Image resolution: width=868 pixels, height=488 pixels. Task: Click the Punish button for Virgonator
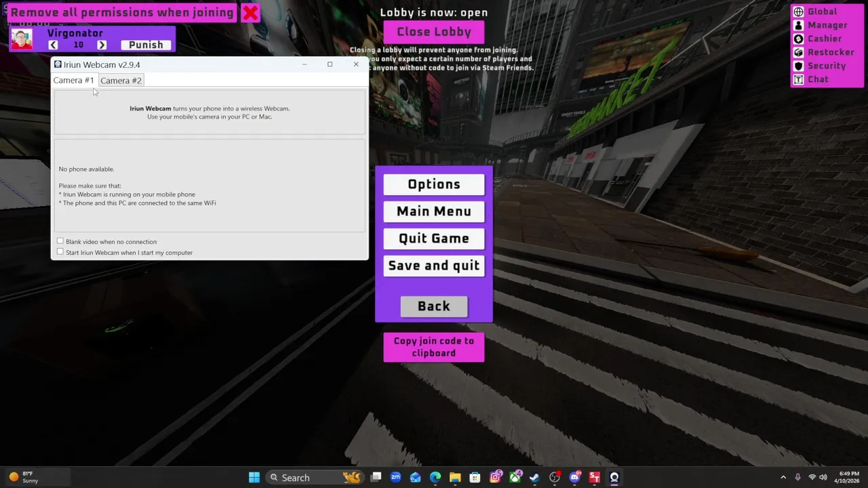(146, 45)
